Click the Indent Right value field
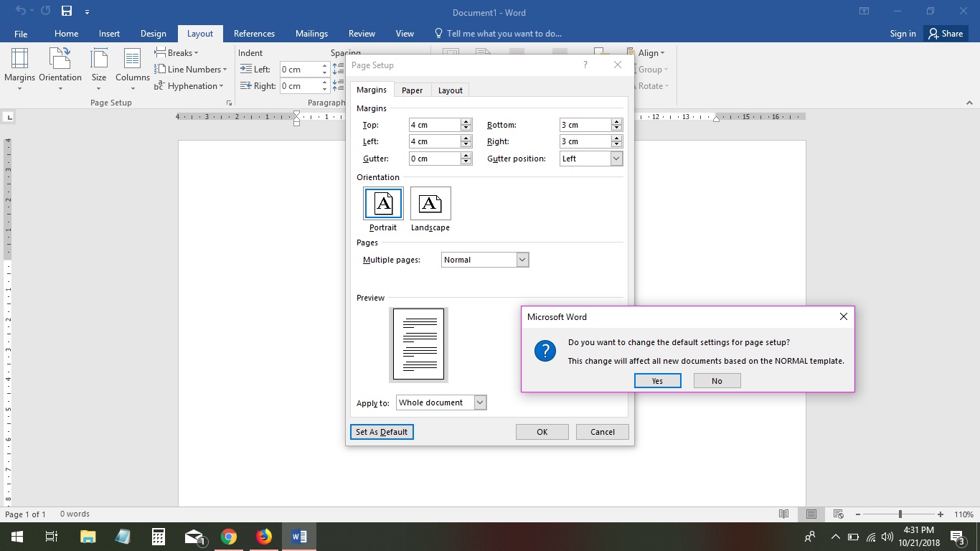This screenshot has height=551, width=980. pos(300,86)
